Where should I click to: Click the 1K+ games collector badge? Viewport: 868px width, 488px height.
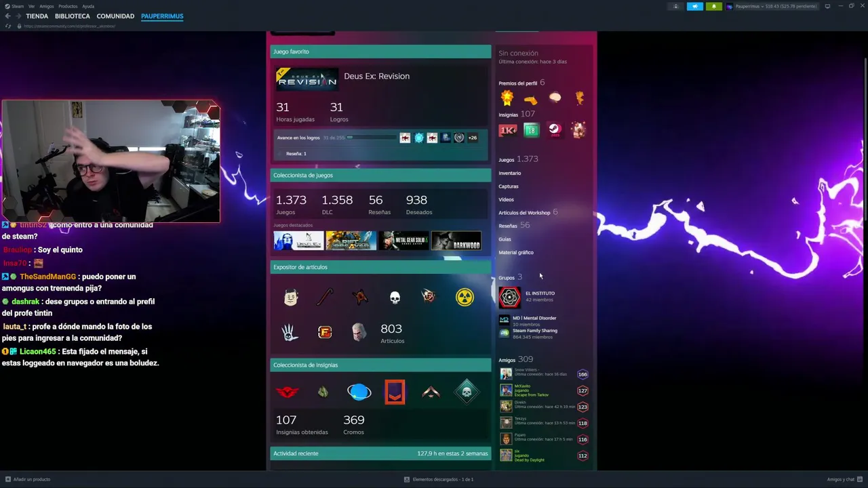click(x=508, y=130)
